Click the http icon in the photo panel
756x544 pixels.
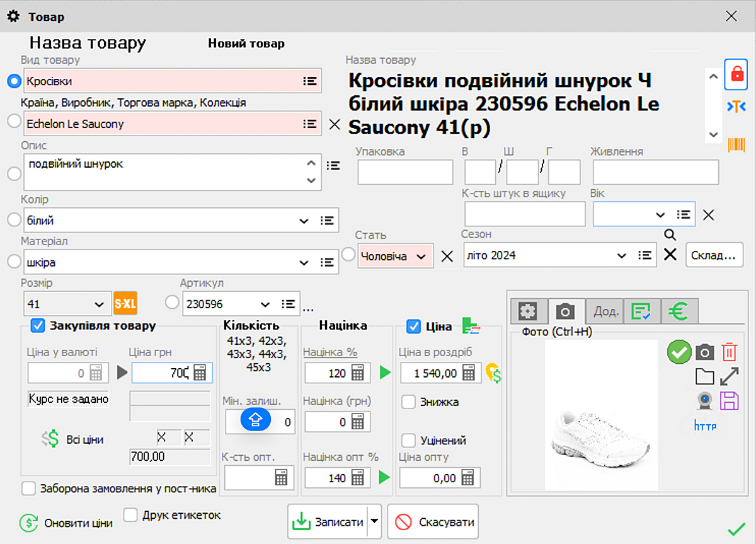pyautogui.click(x=705, y=425)
